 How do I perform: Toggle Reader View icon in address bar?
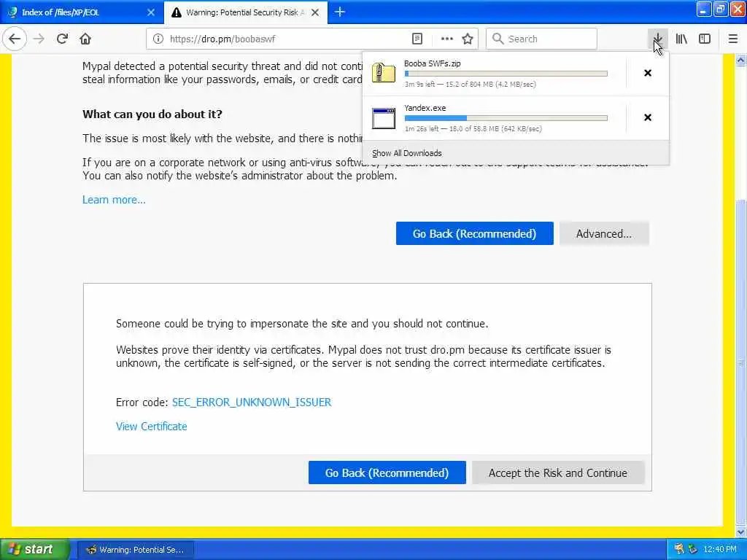(417, 39)
